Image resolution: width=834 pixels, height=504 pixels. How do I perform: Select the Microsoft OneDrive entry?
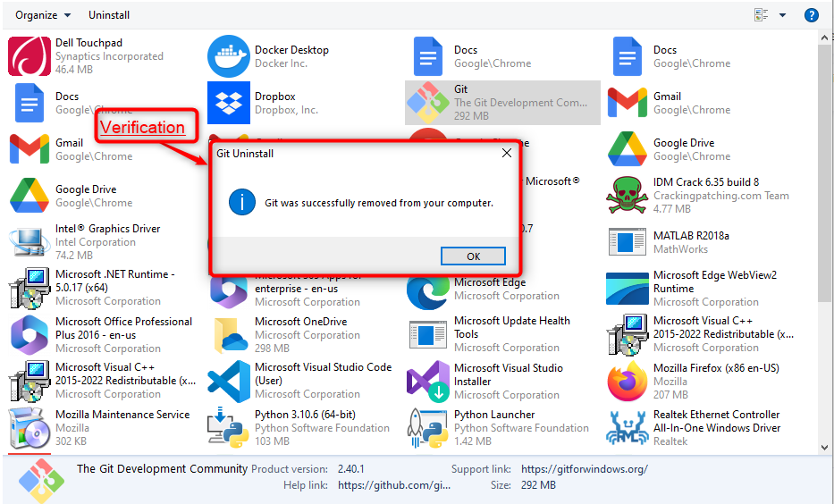(x=300, y=328)
